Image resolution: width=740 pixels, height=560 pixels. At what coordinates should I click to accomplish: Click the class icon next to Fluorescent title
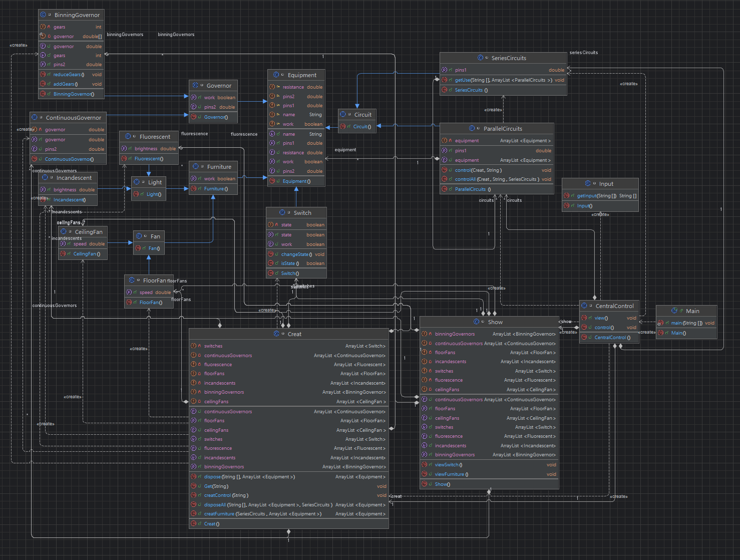coord(128,137)
